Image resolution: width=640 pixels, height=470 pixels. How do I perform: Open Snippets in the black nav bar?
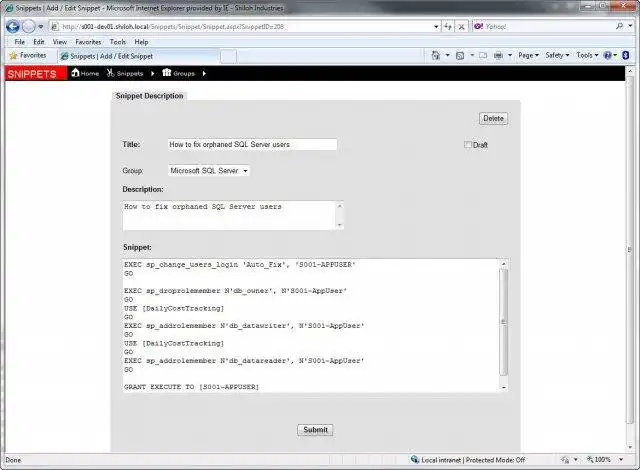(125, 73)
